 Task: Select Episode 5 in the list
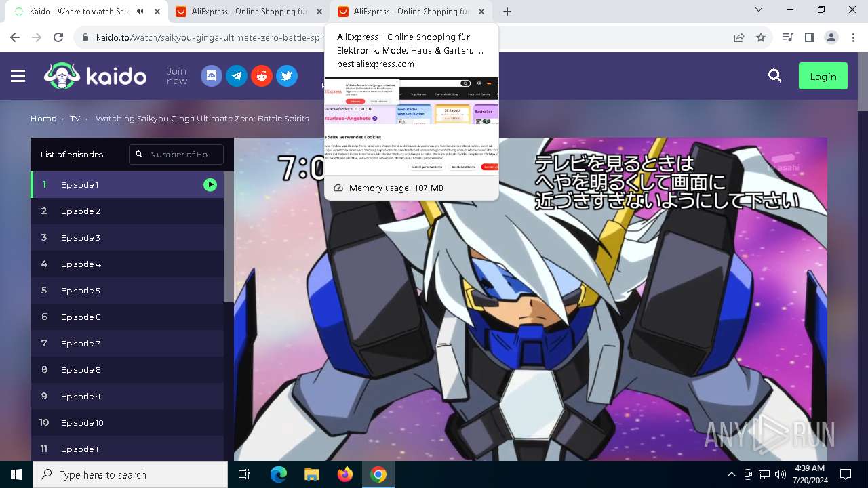tap(127, 290)
